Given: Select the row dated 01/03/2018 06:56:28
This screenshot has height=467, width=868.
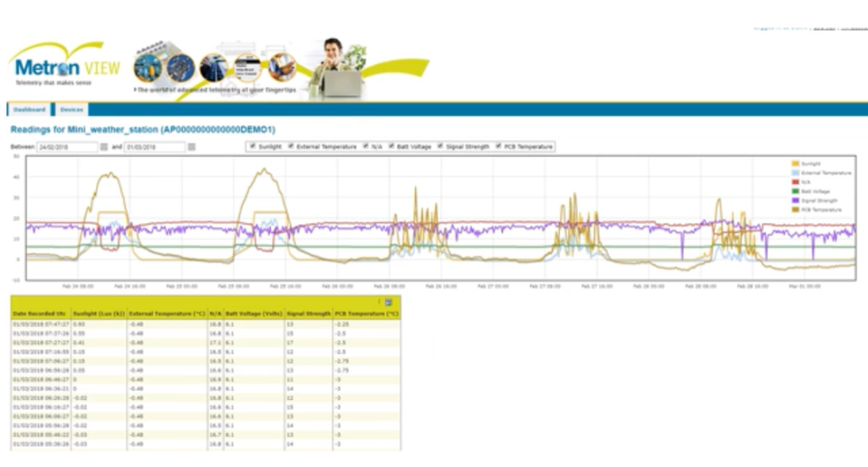Looking at the screenshot, I should tap(205, 370).
